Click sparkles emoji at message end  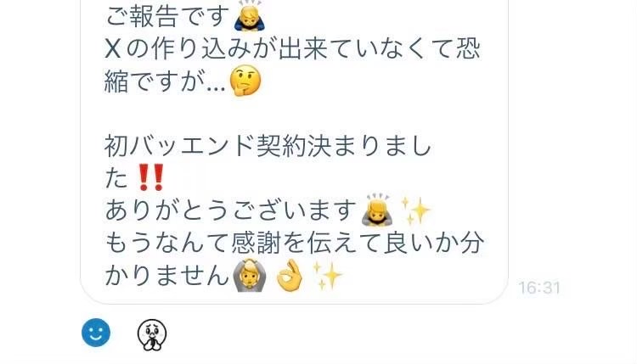(328, 276)
